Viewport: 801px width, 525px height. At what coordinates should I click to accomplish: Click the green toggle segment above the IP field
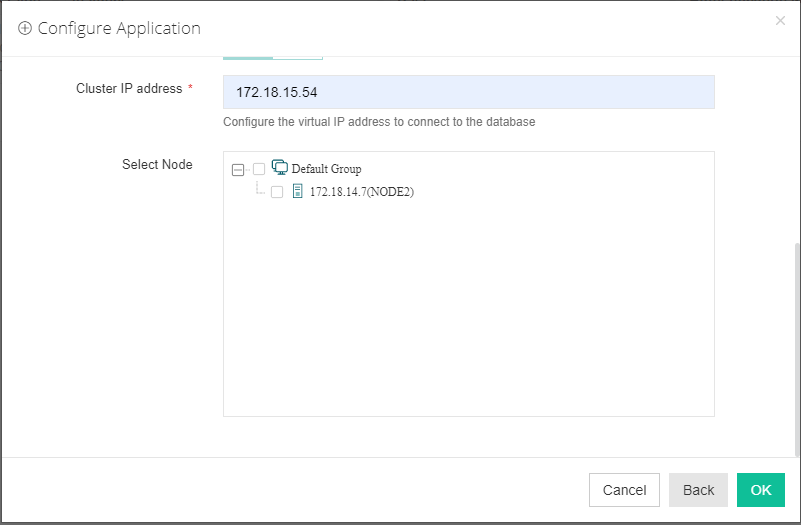click(x=248, y=57)
